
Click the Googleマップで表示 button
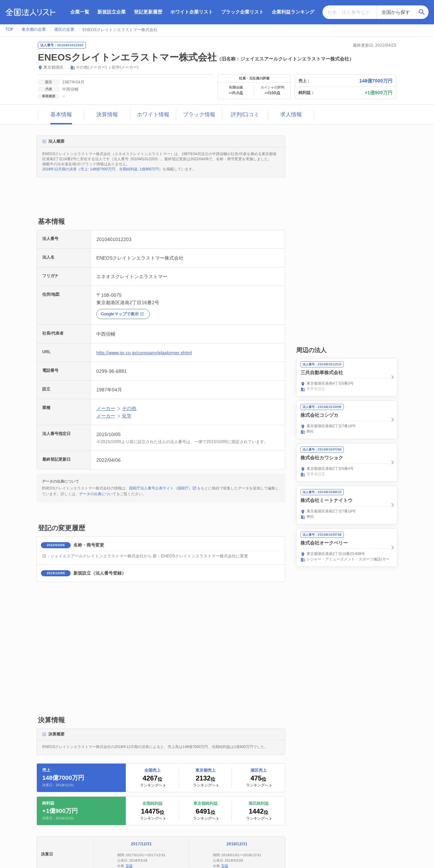tap(123, 314)
